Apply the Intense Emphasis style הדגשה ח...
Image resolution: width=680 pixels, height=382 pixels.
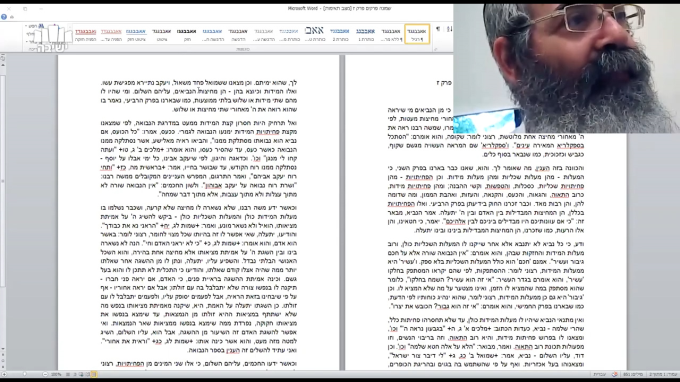[212, 34]
